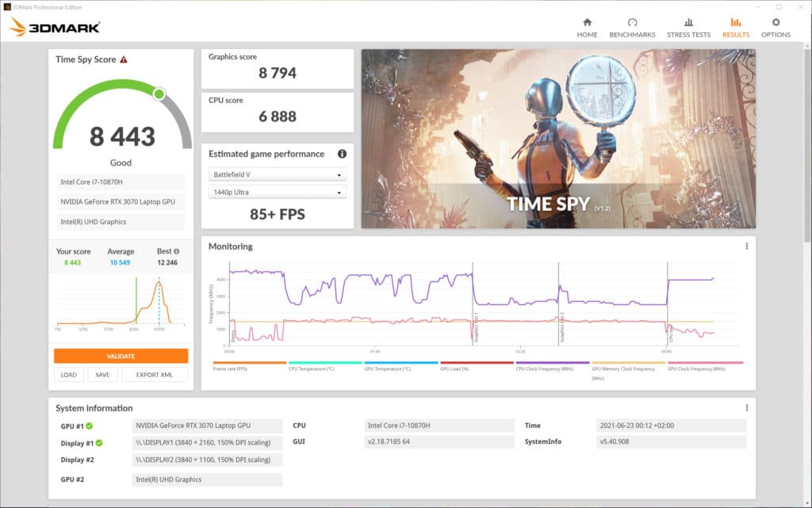Image resolution: width=812 pixels, height=508 pixels.
Task: Go to Stress Tests section
Action: [x=688, y=28]
